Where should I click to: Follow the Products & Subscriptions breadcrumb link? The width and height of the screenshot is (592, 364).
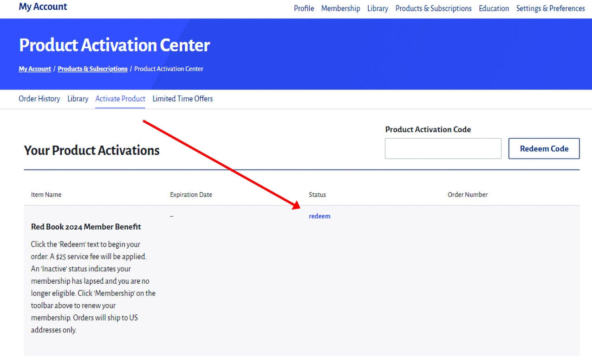(x=92, y=69)
